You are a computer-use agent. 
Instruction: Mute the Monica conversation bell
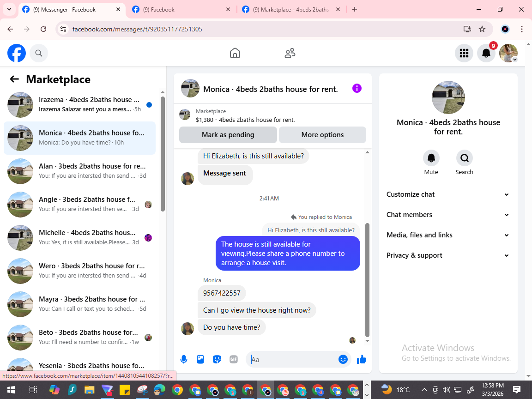click(x=431, y=158)
